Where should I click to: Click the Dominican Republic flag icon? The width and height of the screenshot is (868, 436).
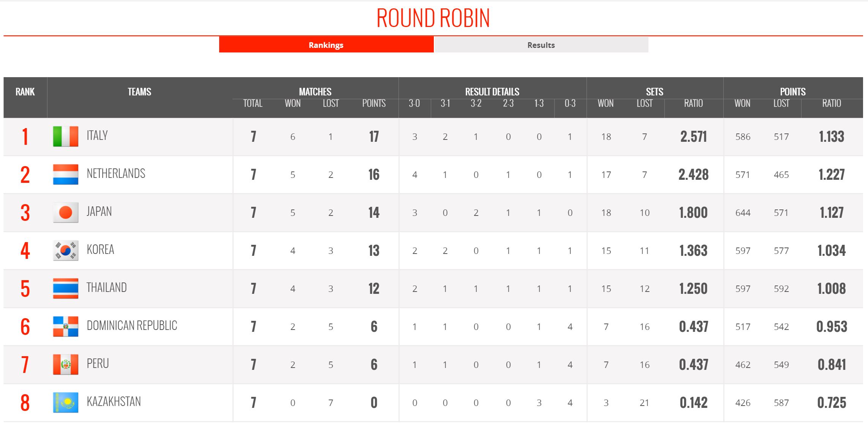pos(66,326)
